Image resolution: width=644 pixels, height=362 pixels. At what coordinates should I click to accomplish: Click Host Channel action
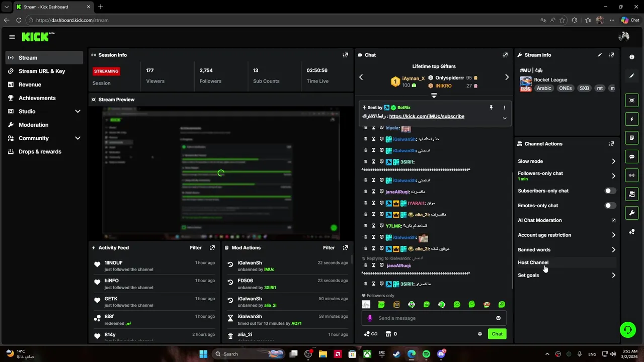pos(567,262)
